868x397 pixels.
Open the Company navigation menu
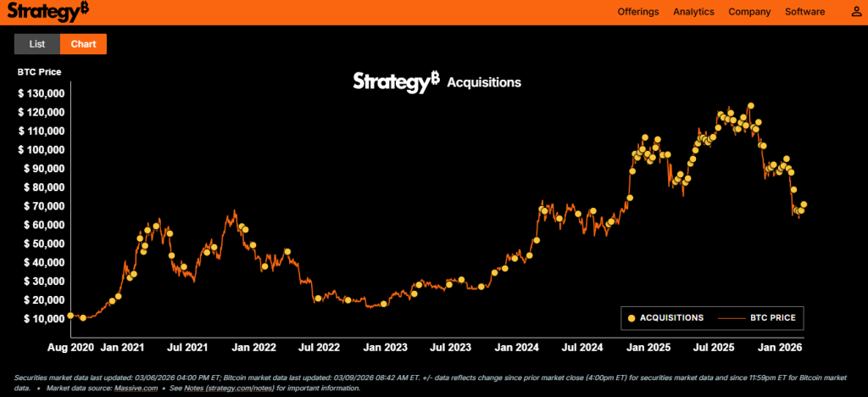(749, 12)
